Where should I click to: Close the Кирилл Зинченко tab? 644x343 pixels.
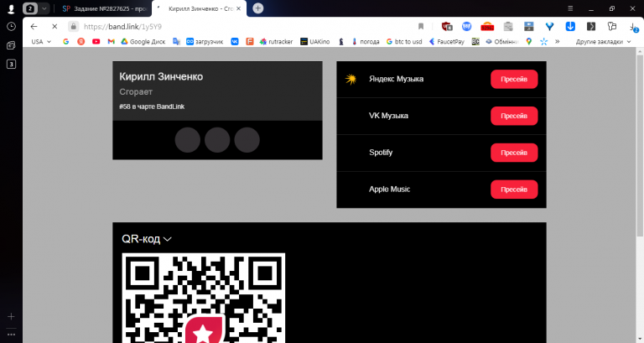click(239, 8)
